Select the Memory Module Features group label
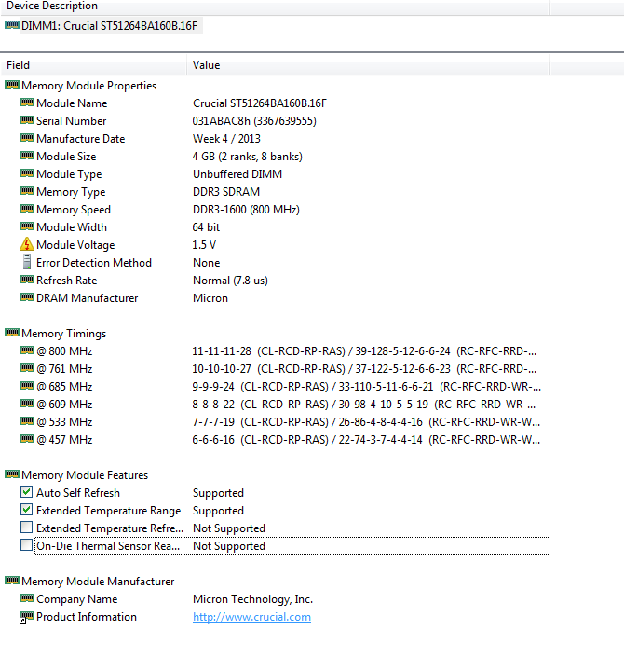 (x=85, y=474)
